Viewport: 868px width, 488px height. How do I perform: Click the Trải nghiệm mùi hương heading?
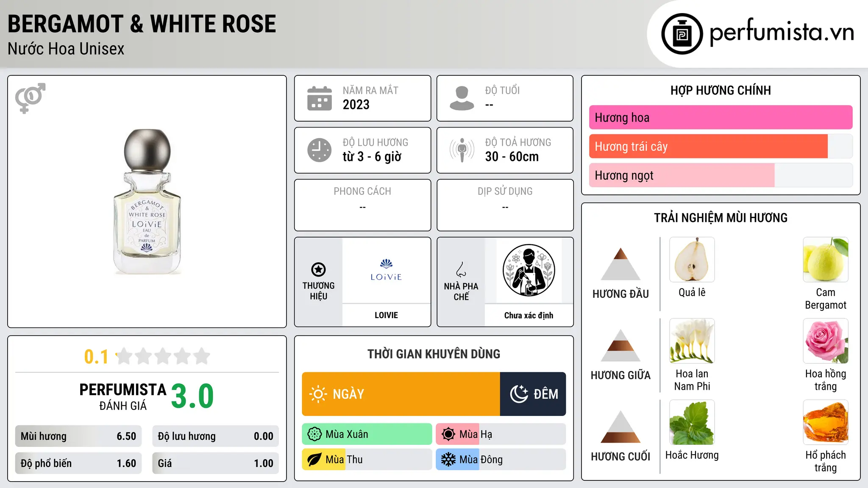(x=721, y=218)
